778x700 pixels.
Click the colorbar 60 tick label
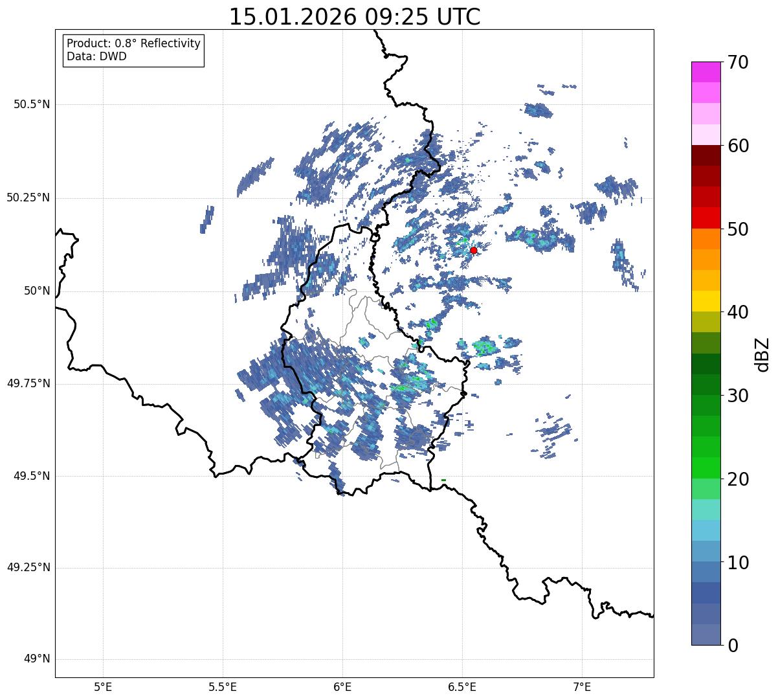pos(738,146)
